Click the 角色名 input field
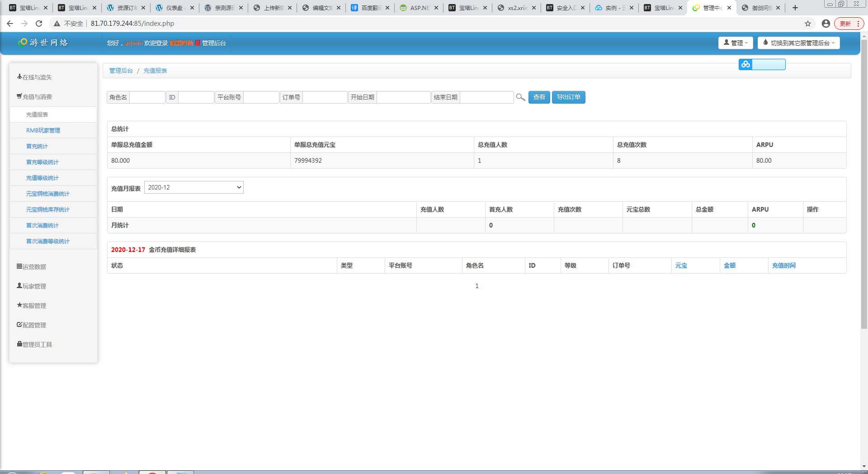868x474 pixels. [147, 97]
